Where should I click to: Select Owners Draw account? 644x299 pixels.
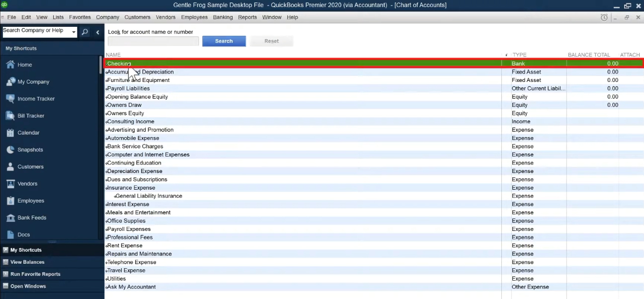374,105
